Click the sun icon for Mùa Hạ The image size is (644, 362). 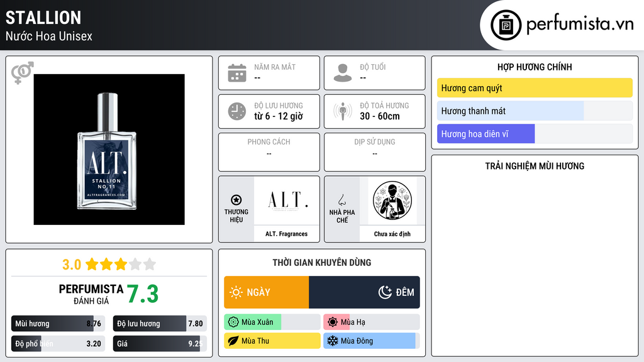333,322
